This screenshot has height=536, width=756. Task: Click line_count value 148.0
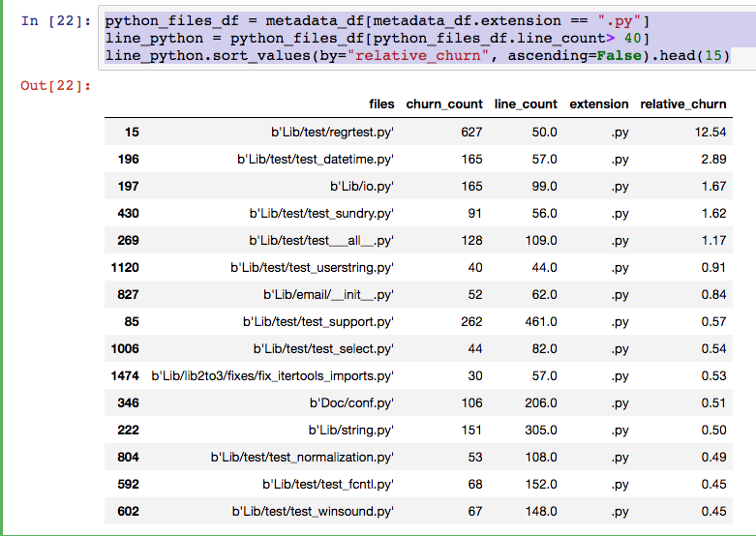pyautogui.click(x=541, y=511)
